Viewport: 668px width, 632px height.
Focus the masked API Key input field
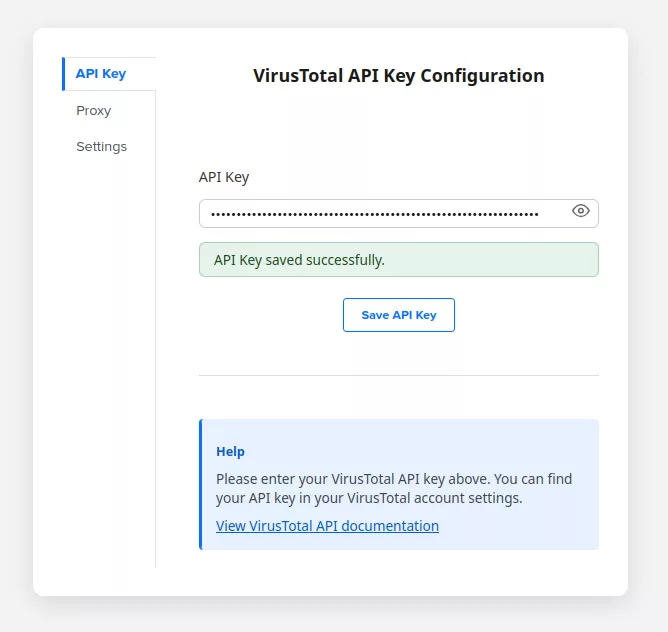point(375,213)
